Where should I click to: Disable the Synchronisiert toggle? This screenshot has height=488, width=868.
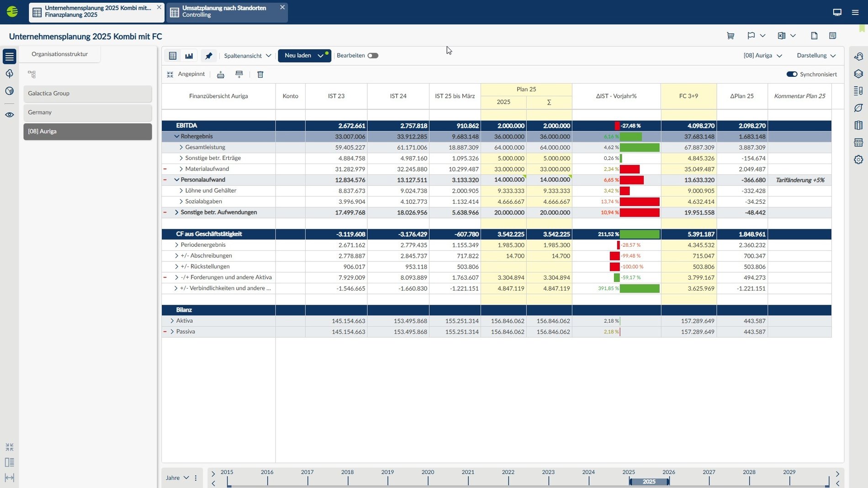pos(792,74)
